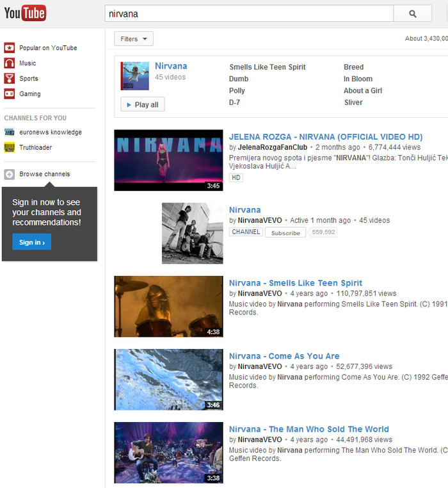Open Nirvana - Come As You Are title

(x=284, y=356)
